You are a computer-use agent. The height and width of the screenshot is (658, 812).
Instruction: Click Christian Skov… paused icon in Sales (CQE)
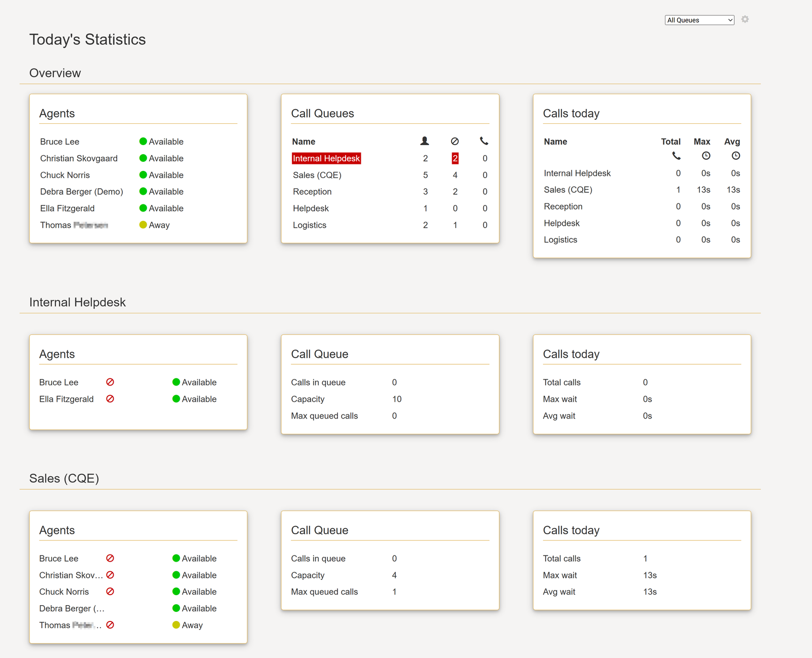(110, 575)
